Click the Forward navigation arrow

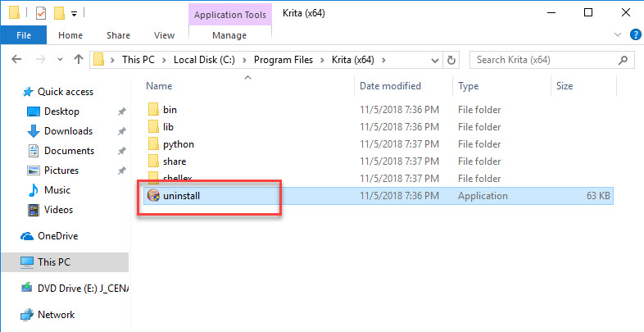pos(41,60)
